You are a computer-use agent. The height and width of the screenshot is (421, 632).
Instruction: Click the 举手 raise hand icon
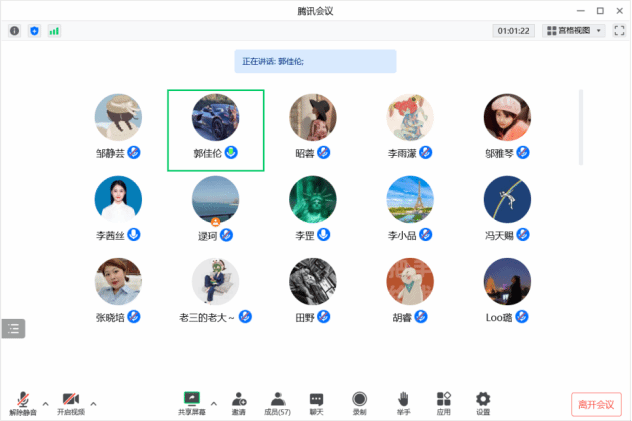click(403, 403)
